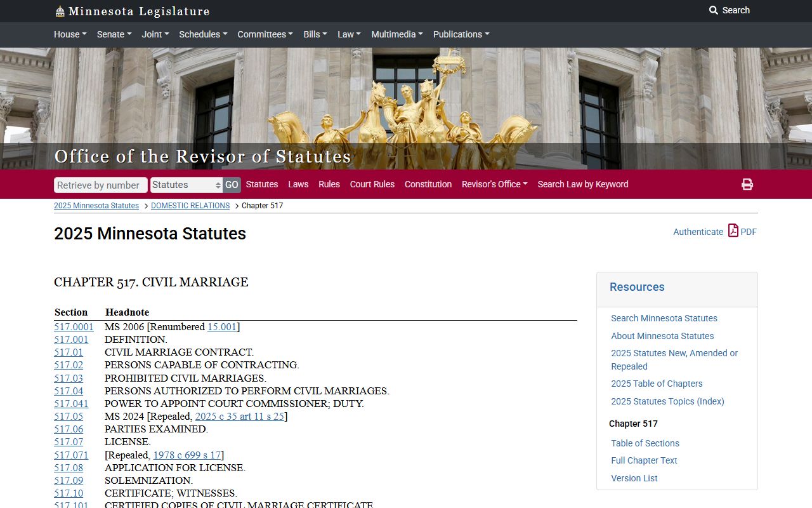Open section 517.02 link
Viewport: 812px width, 508px height.
pos(69,365)
